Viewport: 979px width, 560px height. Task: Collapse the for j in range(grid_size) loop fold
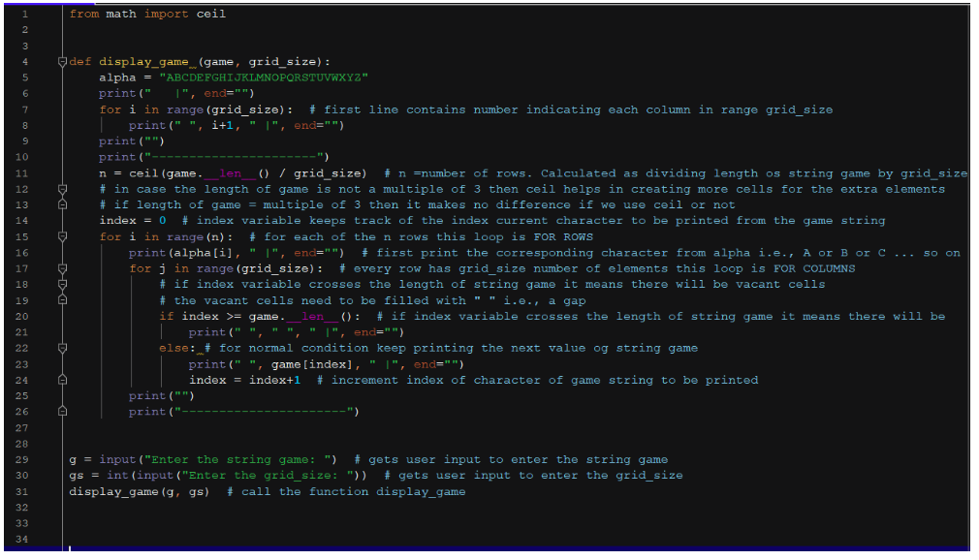click(x=61, y=267)
